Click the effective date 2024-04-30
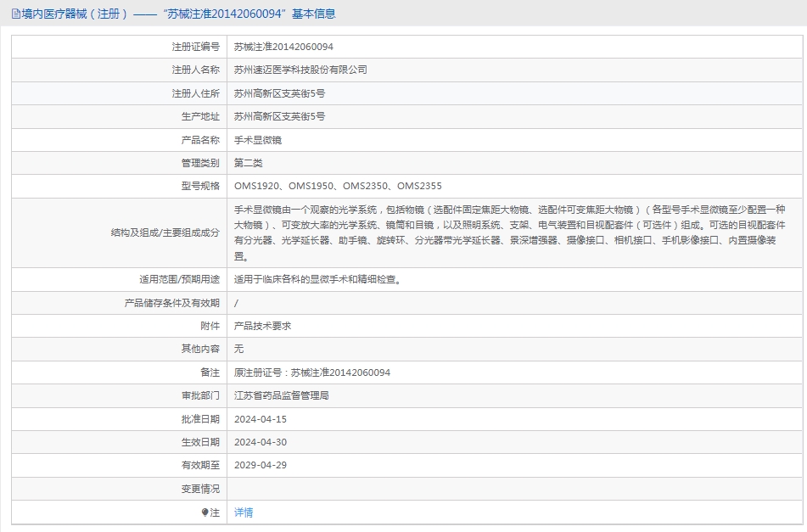Image resolution: width=807 pixels, height=532 pixels. pyautogui.click(x=261, y=442)
